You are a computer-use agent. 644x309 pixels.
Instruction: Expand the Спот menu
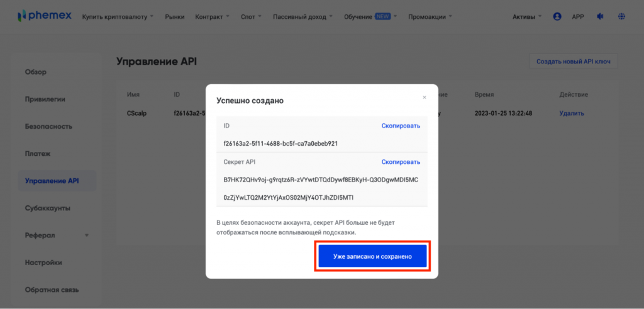tap(252, 17)
